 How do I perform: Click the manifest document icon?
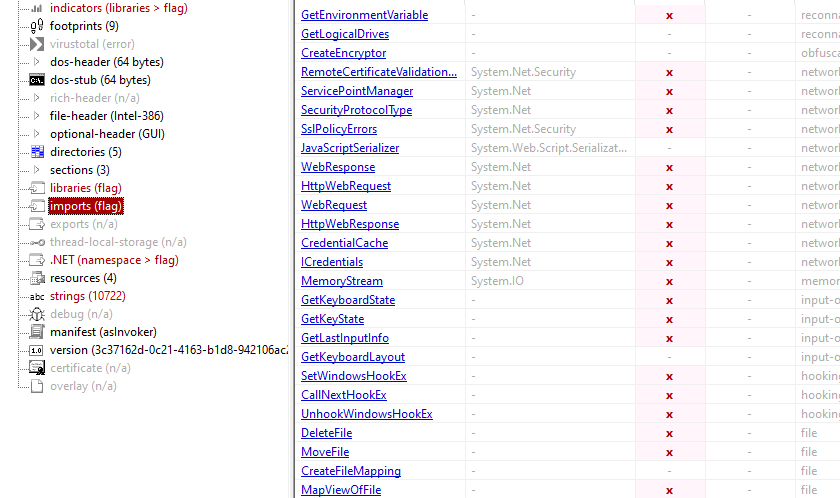[37, 332]
